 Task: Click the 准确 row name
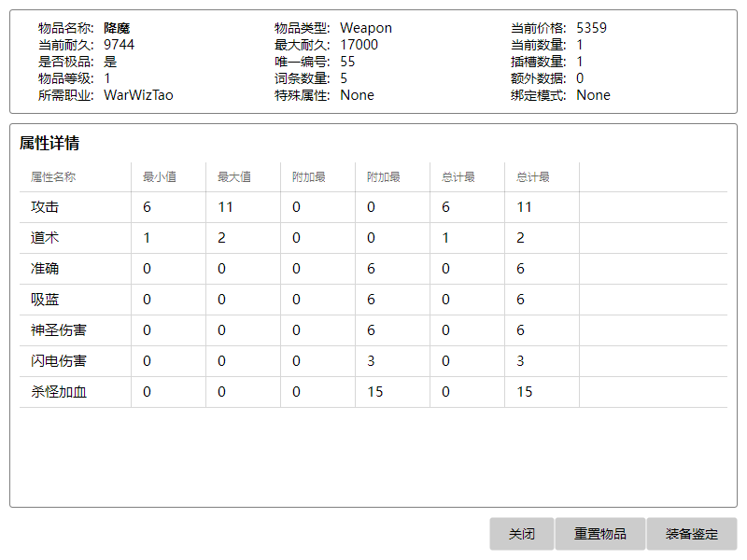45,269
